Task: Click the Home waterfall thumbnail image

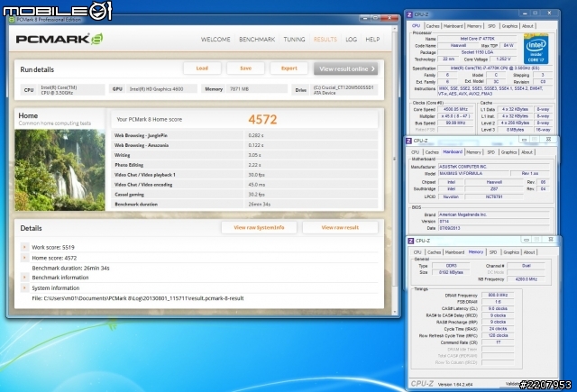Action: click(60, 170)
